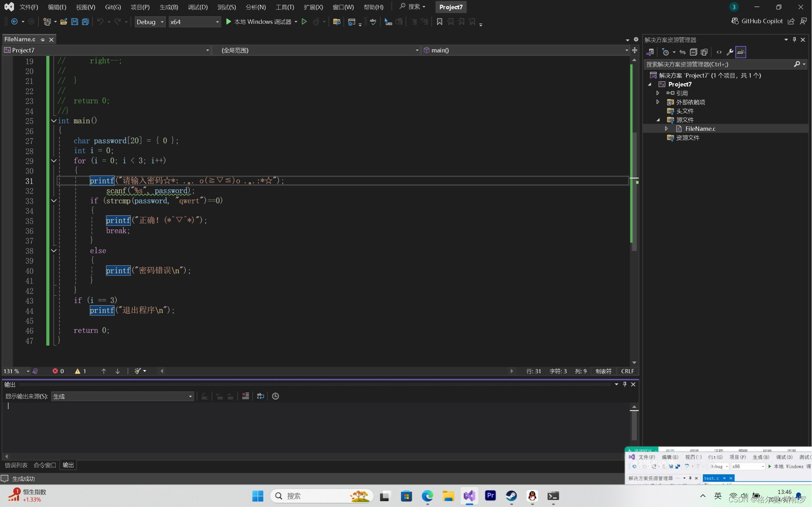812x507 pixels.
Task: Collapse the main() function fold chevron
Action: pos(53,121)
